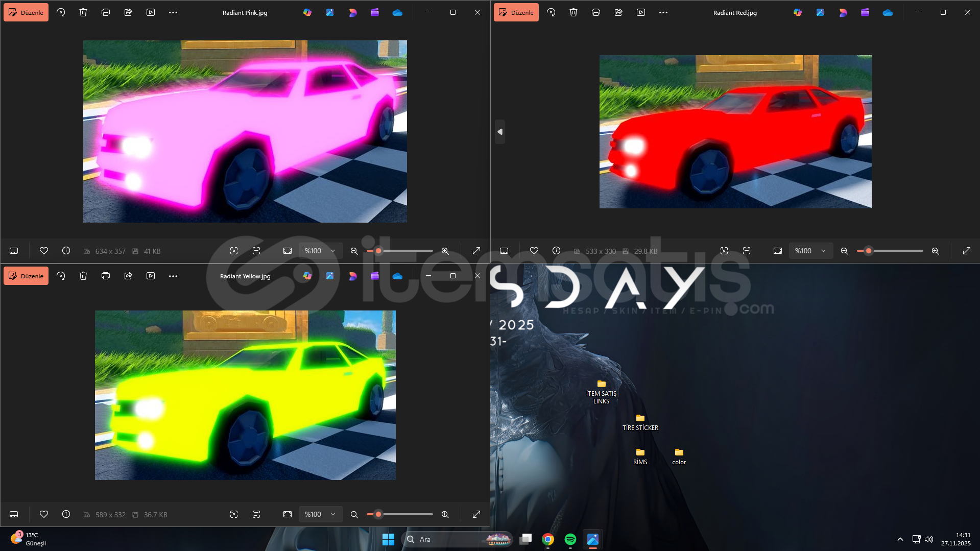Favorite the Radiant Pink image

coord(44,251)
